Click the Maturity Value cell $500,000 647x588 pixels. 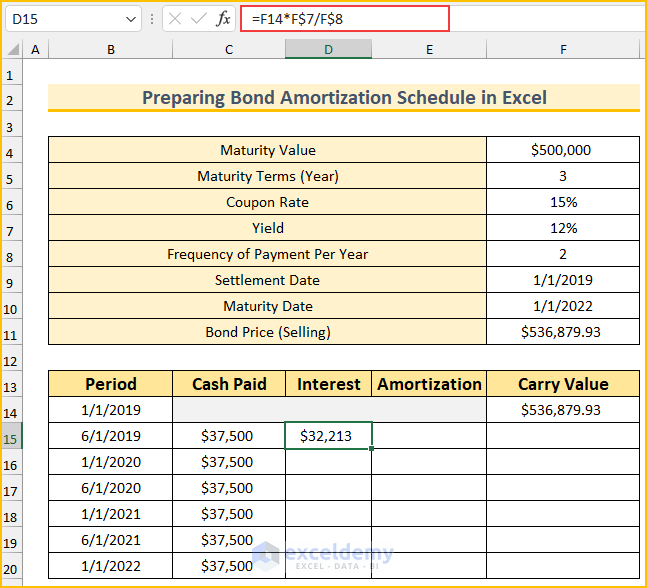[563, 150]
